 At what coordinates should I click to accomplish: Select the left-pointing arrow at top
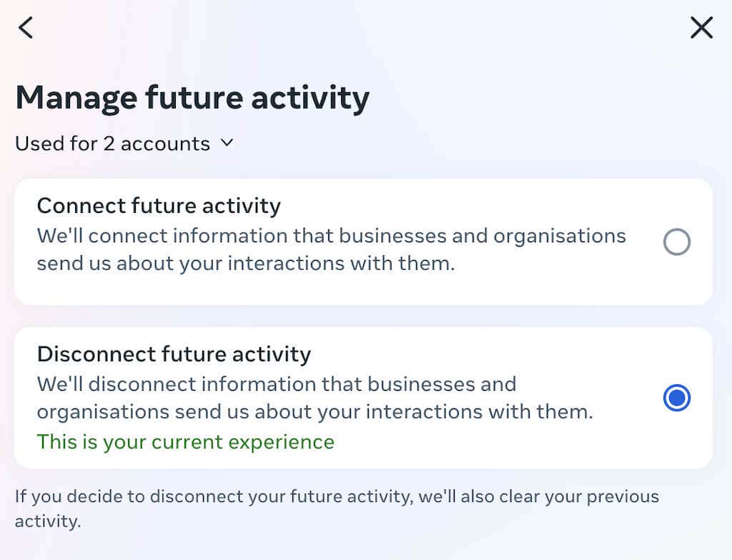26,28
